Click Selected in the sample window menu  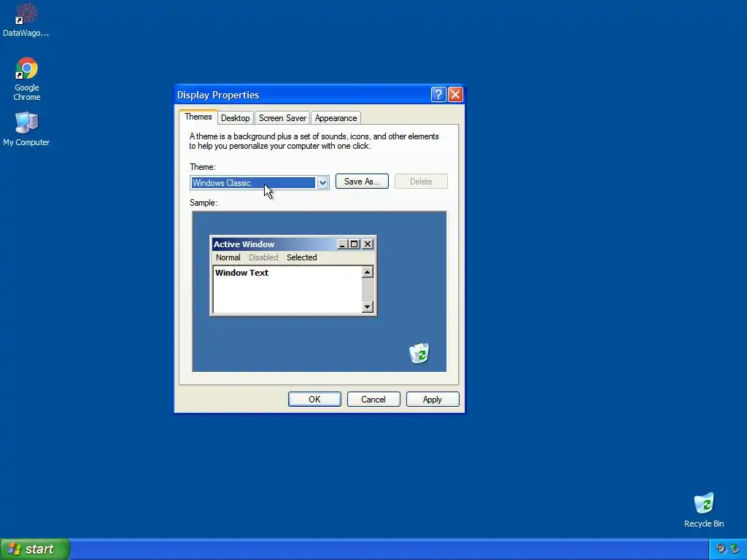click(301, 257)
